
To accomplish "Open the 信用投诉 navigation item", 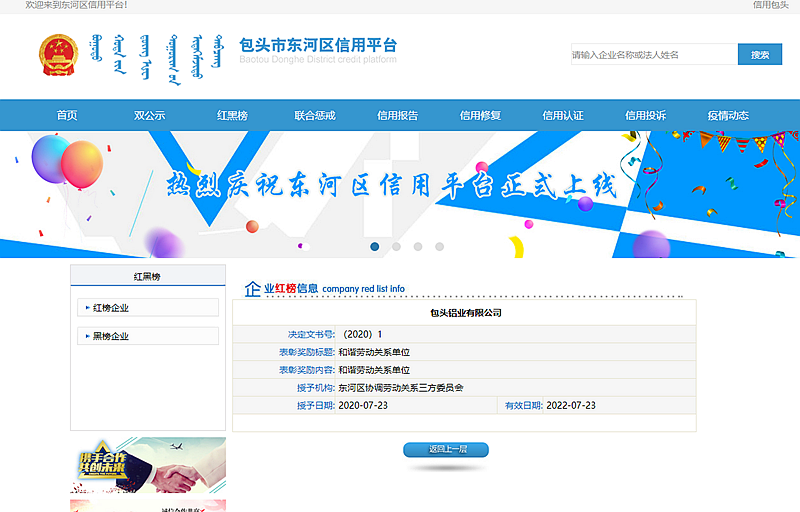I will point(645,116).
